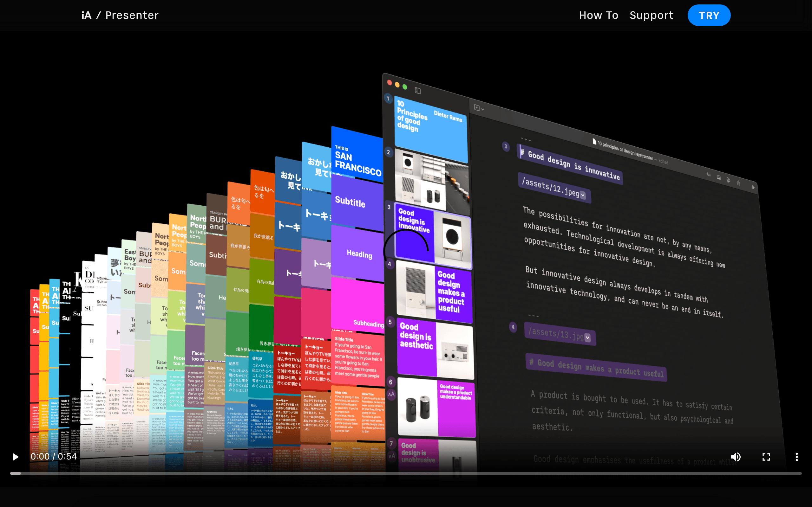Play the Presenter demo video
Image resolution: width=812 pixels, height=507 pixels.
click(x=16, y=457)
